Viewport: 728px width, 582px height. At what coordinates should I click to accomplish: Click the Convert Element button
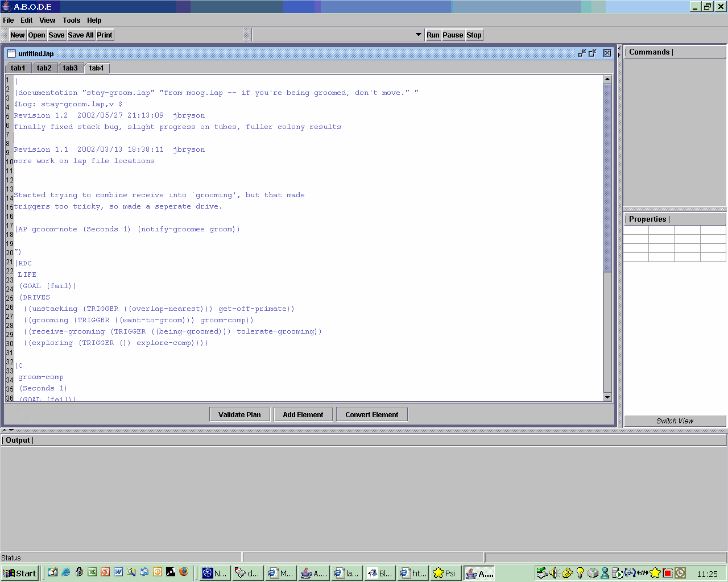(x=371, y=415)
